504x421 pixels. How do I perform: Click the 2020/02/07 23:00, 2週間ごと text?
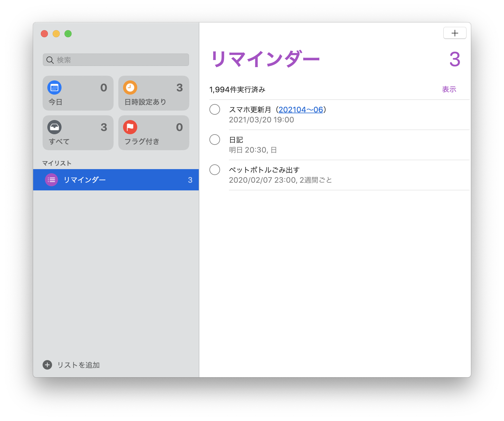(280, 180)
